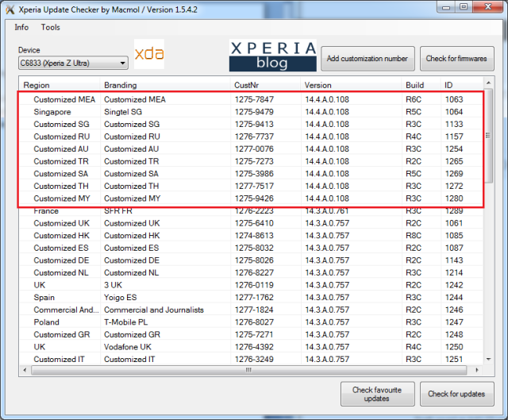Click horizontal scrollbar right arrow

coord(476,370)
